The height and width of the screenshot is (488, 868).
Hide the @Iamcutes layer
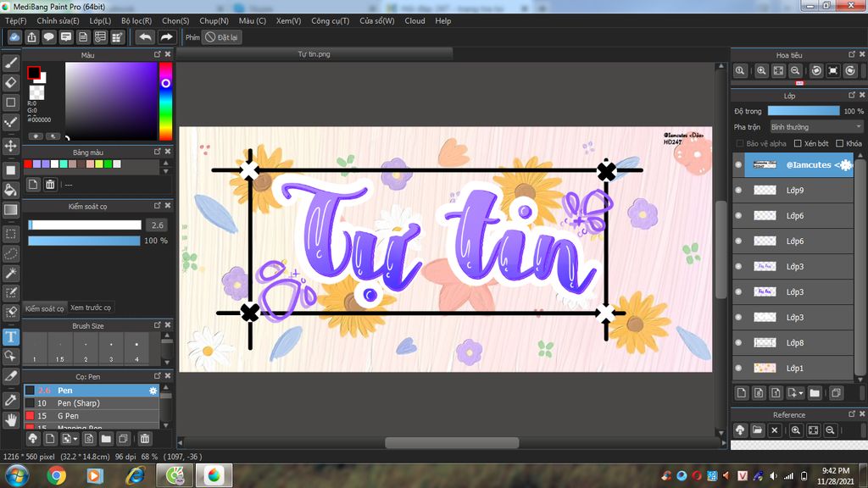click(738, 164)
